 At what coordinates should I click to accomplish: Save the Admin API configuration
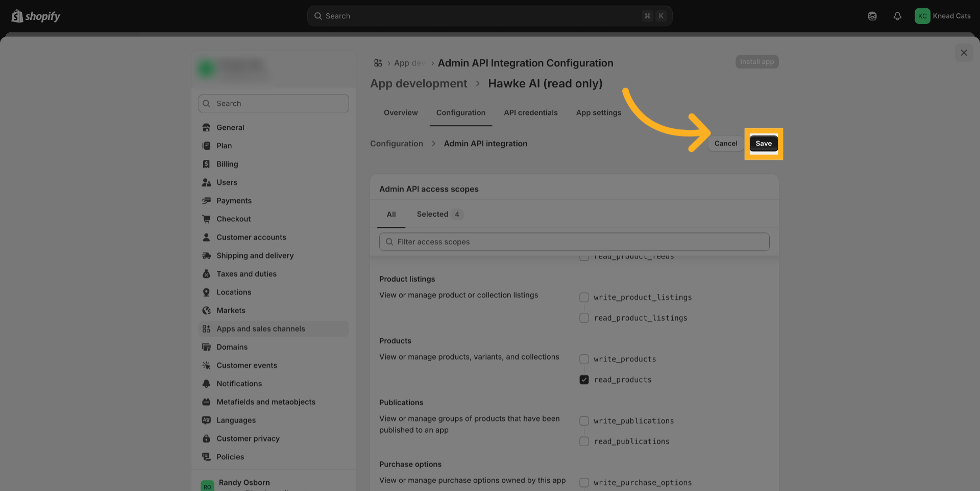point(763,144)
